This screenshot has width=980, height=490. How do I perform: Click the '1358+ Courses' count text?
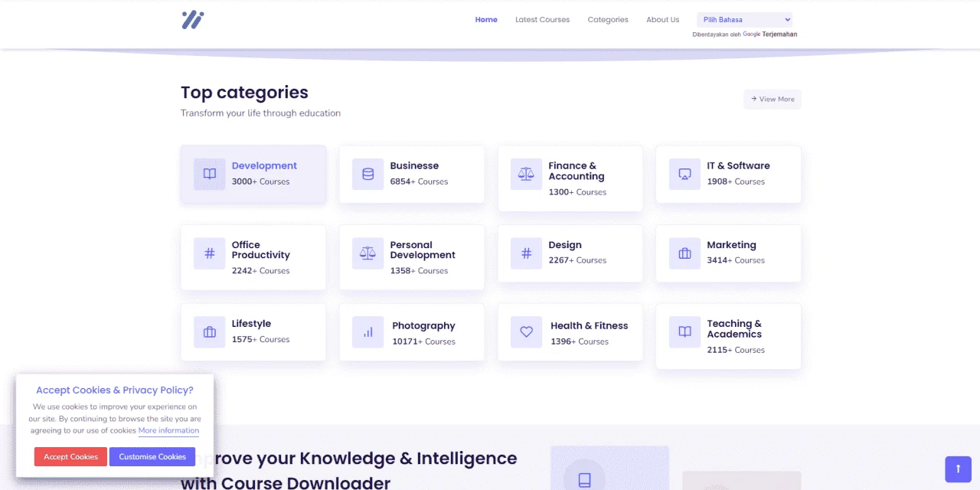[x=420, y=271]
